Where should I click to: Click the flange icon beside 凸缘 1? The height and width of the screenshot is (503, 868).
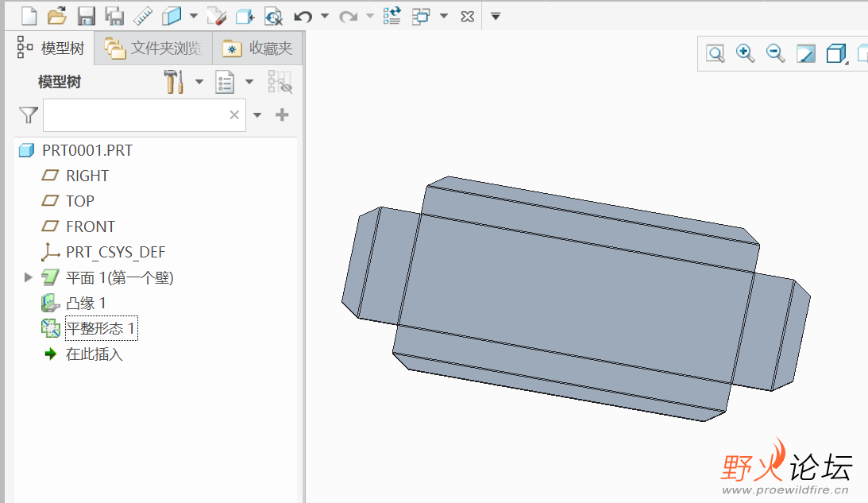(x=50, y=303)
